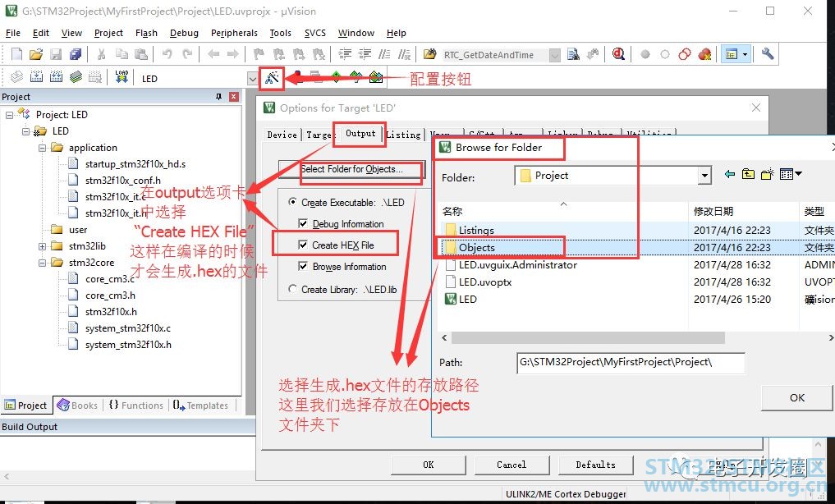Viewport: 835px width, 504px height.
Task: Select the Objects folder in list
Action: (476, 247)
